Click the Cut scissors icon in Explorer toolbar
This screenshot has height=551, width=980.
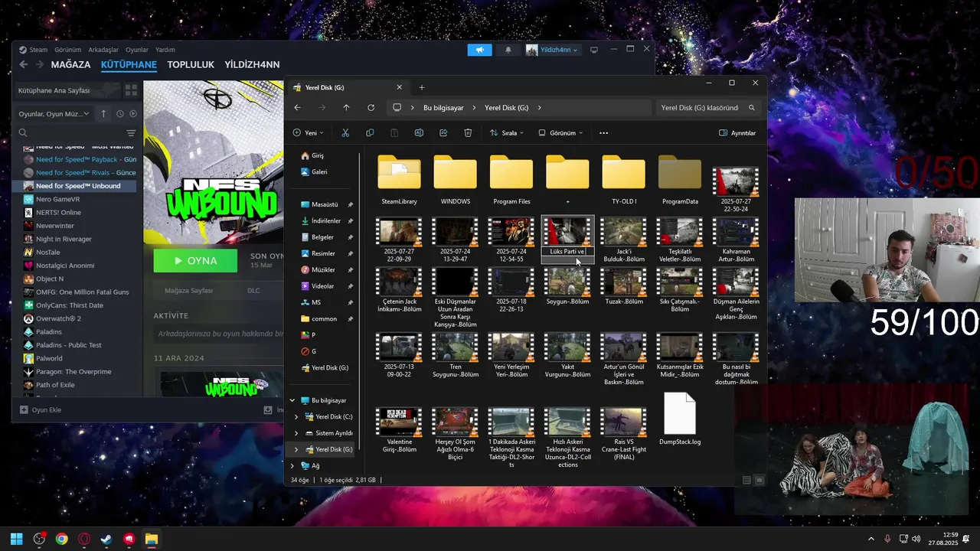click(x=345, y=132)
